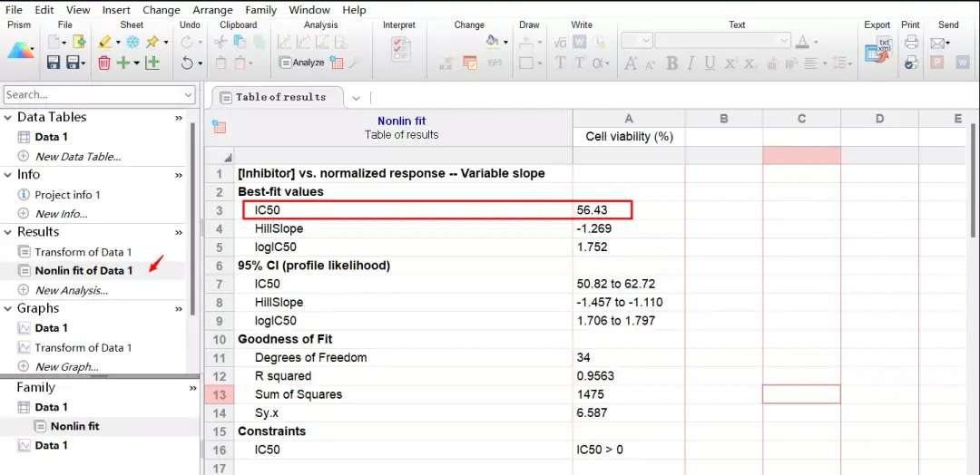Click the paint bucket fill color icon
This screenshot has width=980, height=475.
[x=493, y=42]
